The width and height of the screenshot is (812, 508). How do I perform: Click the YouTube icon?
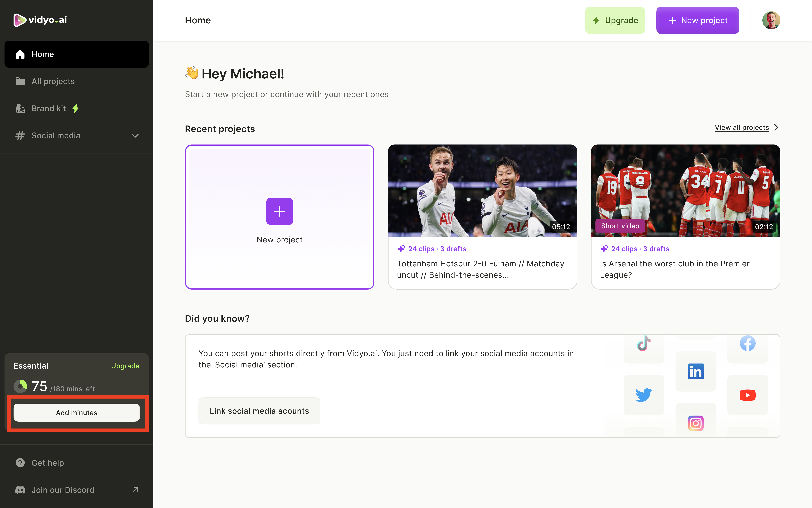coord(748,395)
